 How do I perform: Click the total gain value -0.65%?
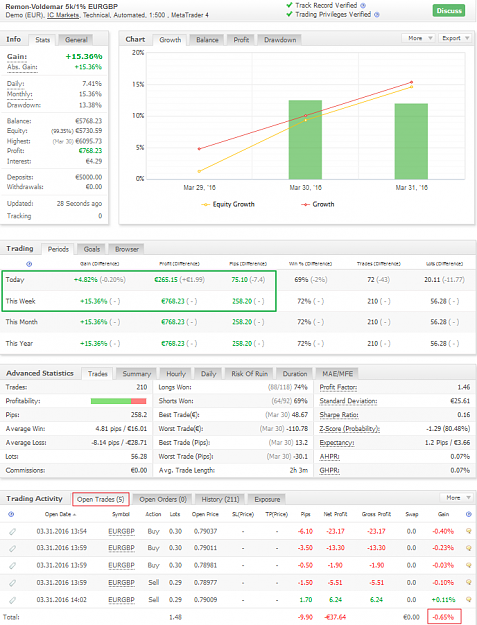coord(444,617)
